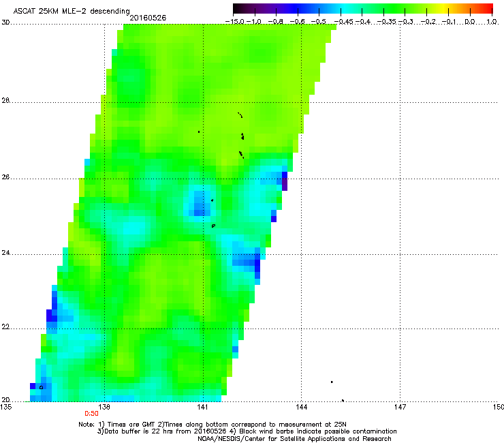
Task: Click the latitude label 30
Action: 5,22
